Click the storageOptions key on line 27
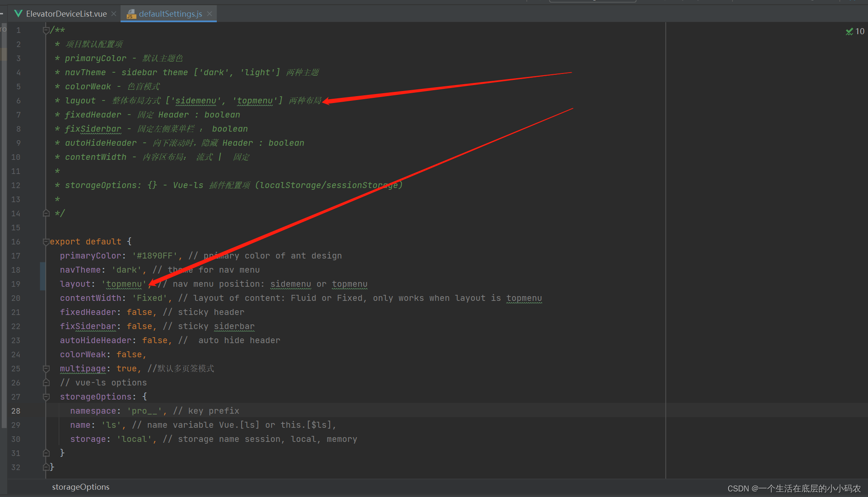 pyautogui.click(x=96, y=397)
